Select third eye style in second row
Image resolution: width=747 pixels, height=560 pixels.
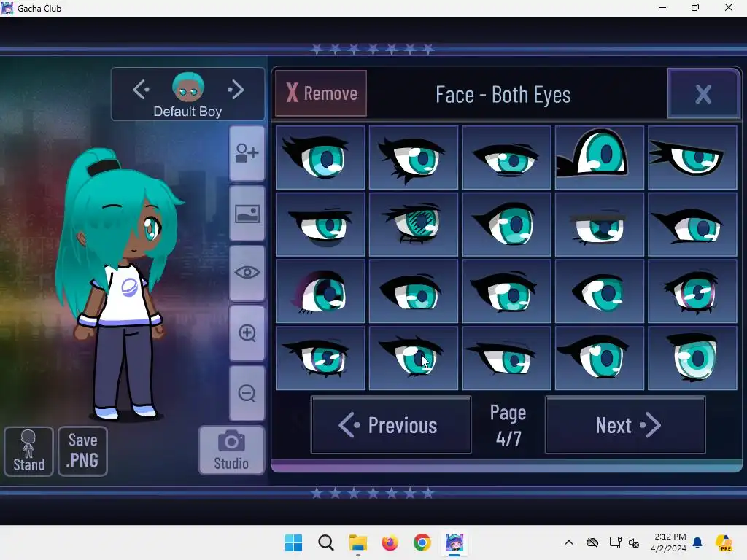506,225
